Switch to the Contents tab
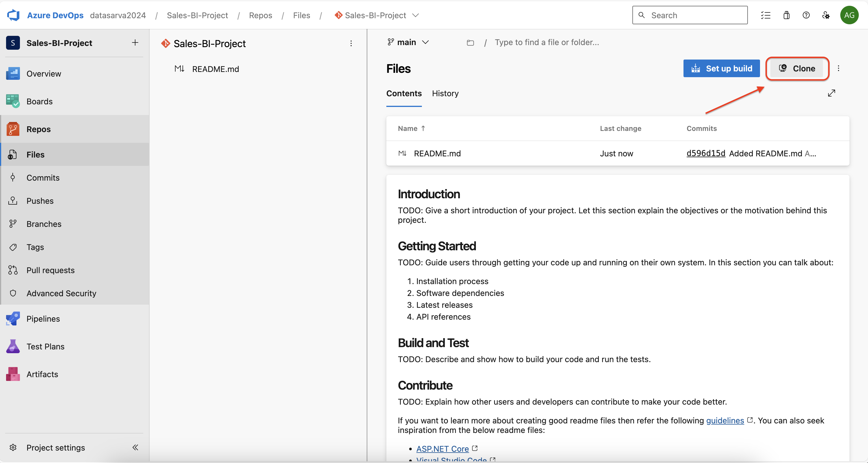Image resolution: width=868 pixels, height=463 pixels. [404, 93]
